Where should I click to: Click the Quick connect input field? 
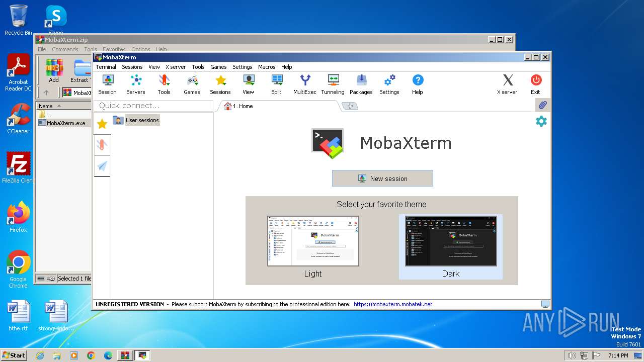(x=153, y=106)
